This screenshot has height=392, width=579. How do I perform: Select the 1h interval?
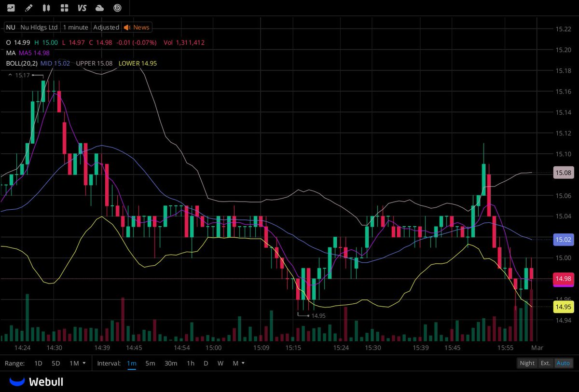191,363
